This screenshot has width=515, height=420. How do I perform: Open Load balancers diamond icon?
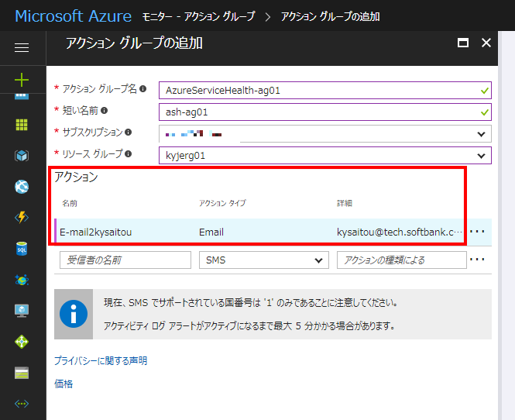tap(22, 342)
